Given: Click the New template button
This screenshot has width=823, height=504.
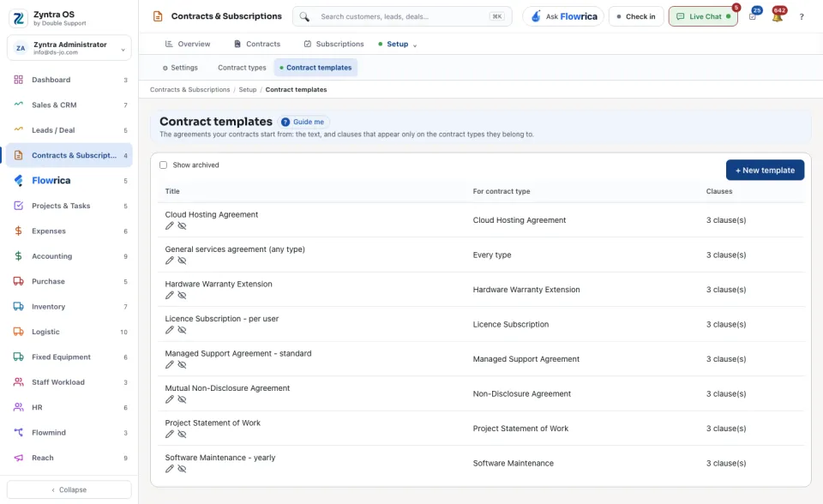Looking at the screenshot, I should 765,170.
